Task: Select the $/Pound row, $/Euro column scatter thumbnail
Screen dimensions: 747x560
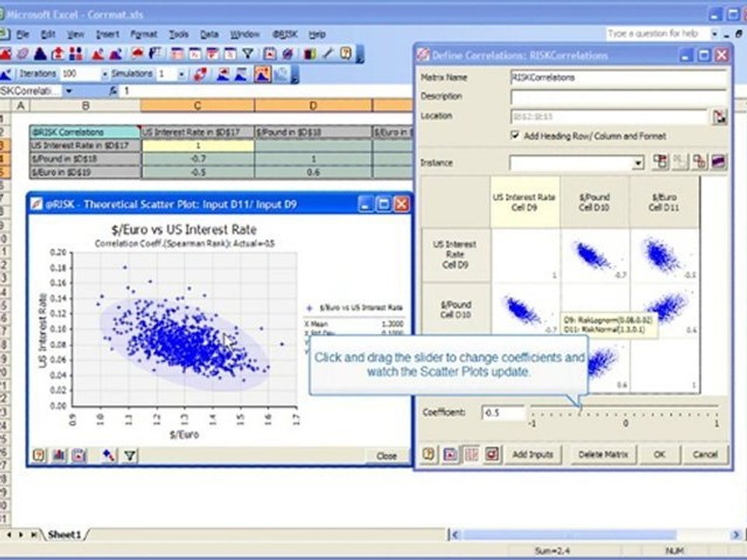Action: point(665,310)
